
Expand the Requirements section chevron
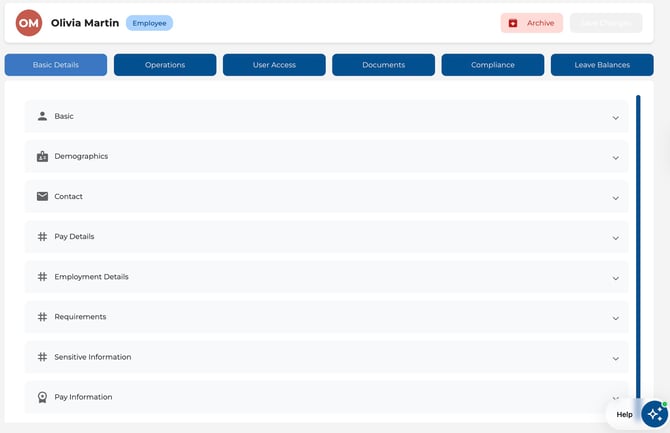tap(615, 318)
